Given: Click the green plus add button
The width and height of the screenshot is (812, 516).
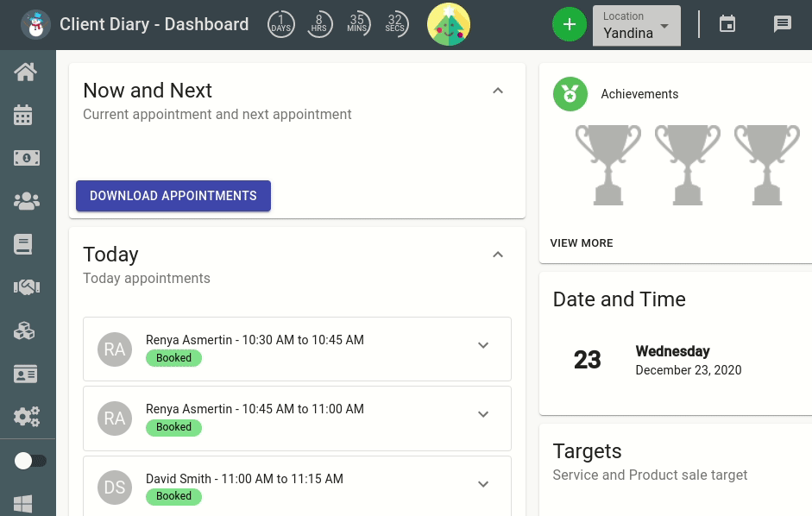Looking at the screenshot, I should (x=570, y=24).
